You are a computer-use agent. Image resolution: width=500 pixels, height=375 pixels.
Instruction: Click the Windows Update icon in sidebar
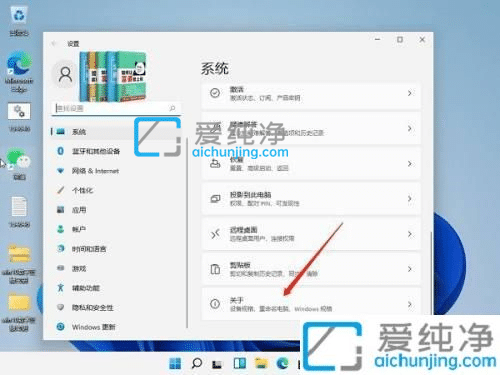tap(60, 327)
